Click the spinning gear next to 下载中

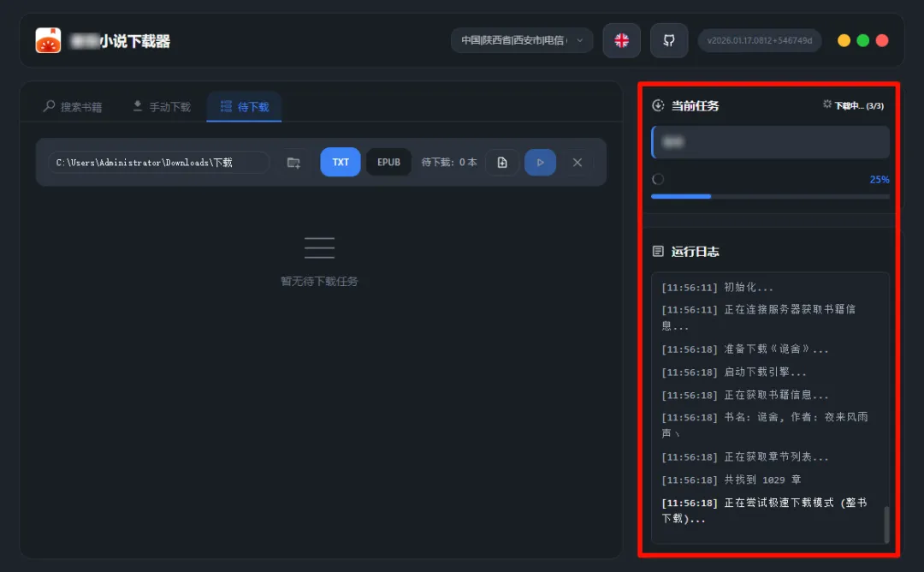click(x=827, y=104)
